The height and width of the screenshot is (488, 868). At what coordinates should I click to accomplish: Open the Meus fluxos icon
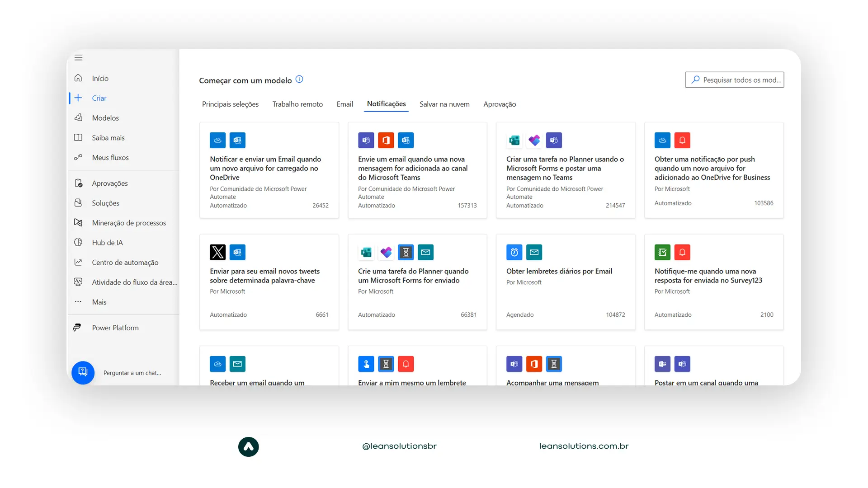click(78, 157)
